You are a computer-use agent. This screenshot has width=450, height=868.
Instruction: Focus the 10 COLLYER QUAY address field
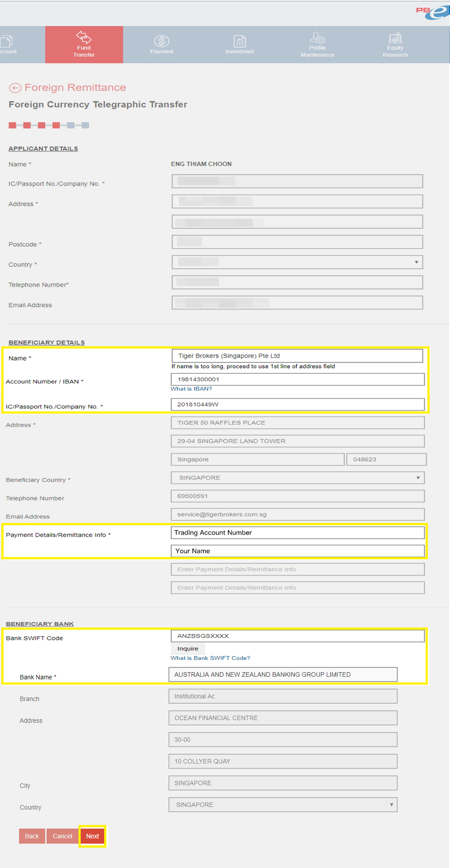click(283, 761)
